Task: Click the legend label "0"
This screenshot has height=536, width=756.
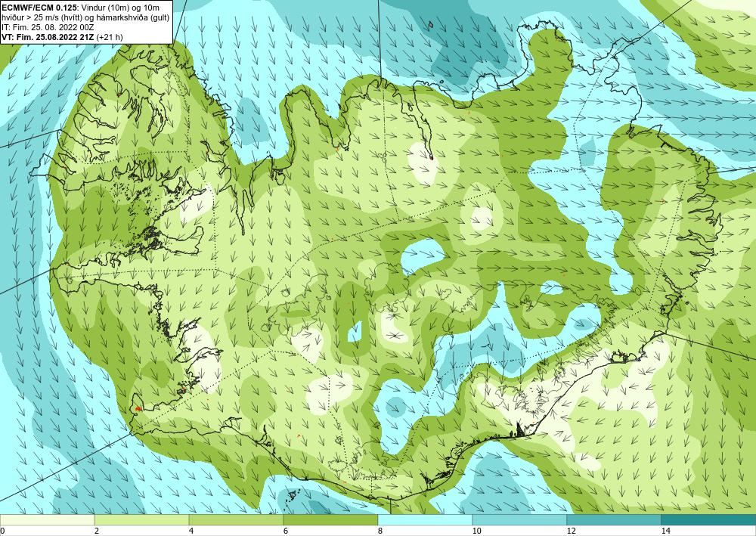Action: point(2,531)
